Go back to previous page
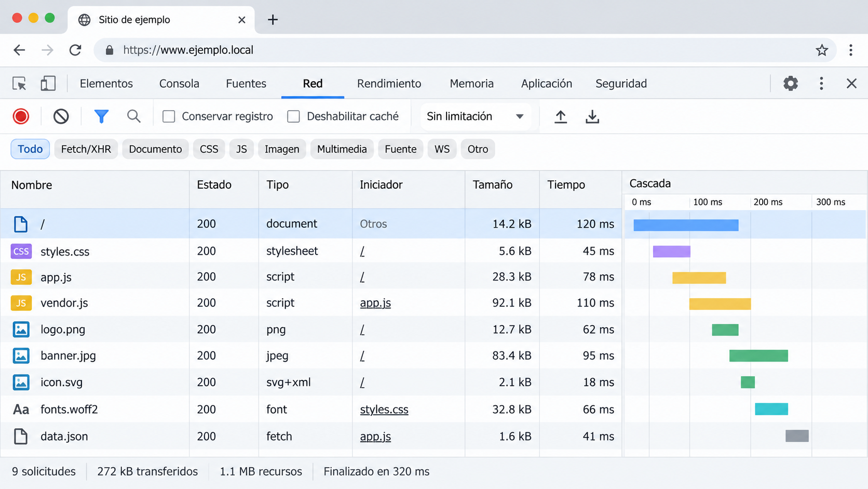The image size is (868, 489). coord(19,50)
